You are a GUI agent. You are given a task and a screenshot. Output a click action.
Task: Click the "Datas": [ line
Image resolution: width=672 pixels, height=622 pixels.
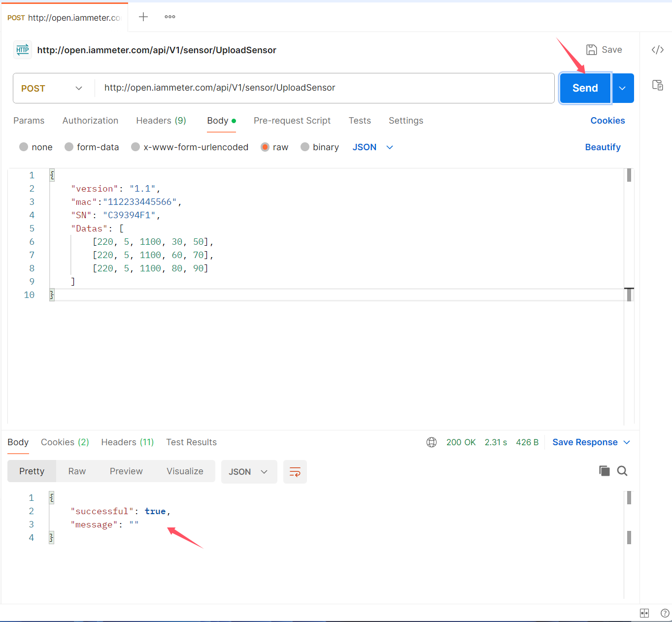point(98,229)
